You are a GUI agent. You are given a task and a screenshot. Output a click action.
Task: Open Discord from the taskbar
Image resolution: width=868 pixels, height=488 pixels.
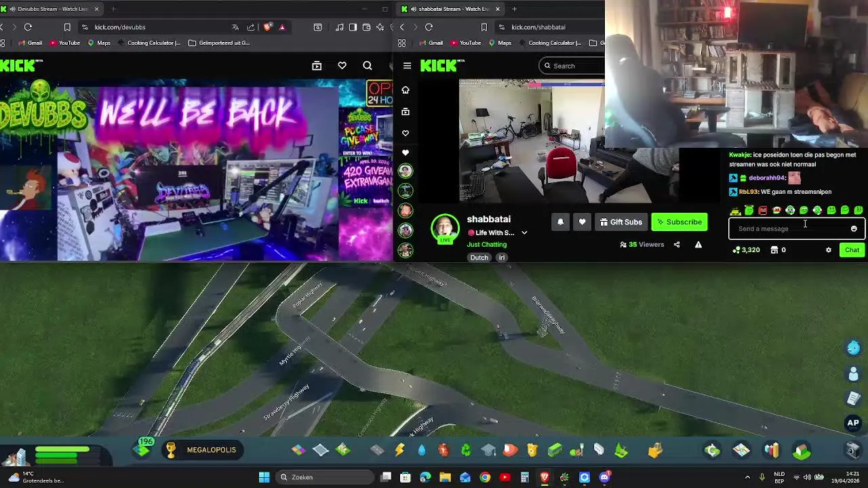(604, 477)
